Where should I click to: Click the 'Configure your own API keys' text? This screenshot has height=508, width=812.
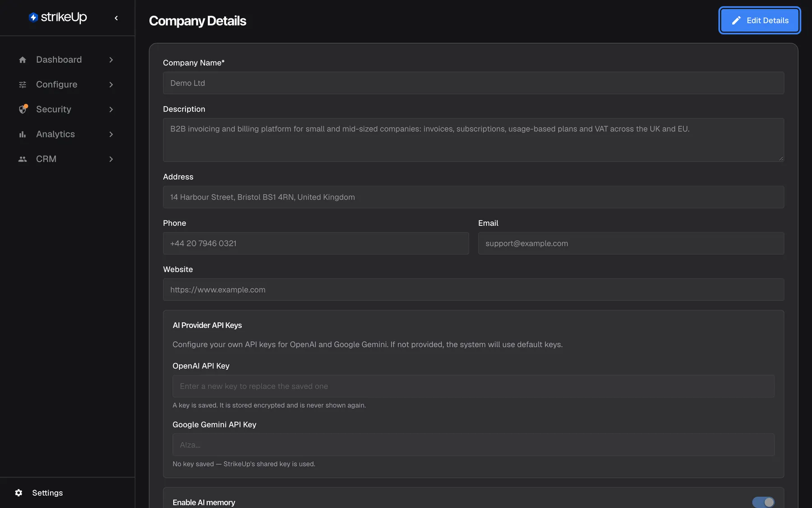click(367, 344)
